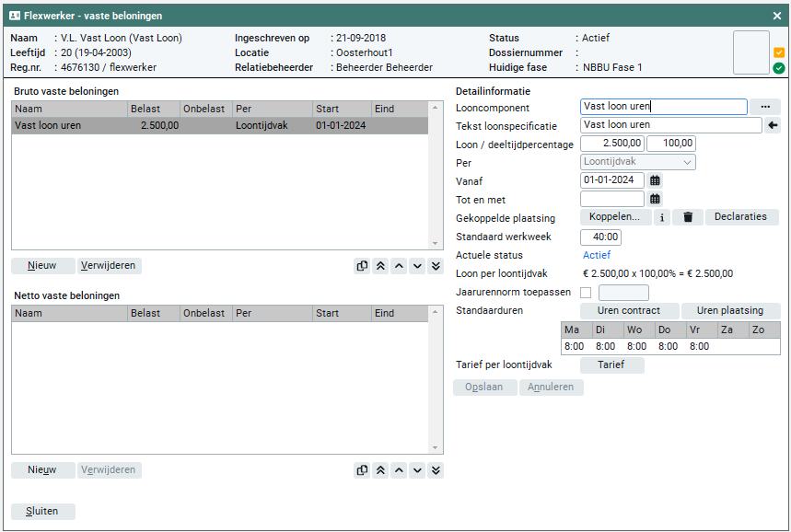Focus the Looncomponent input field
The image size is (791, 532).
(x=663, y=107)
